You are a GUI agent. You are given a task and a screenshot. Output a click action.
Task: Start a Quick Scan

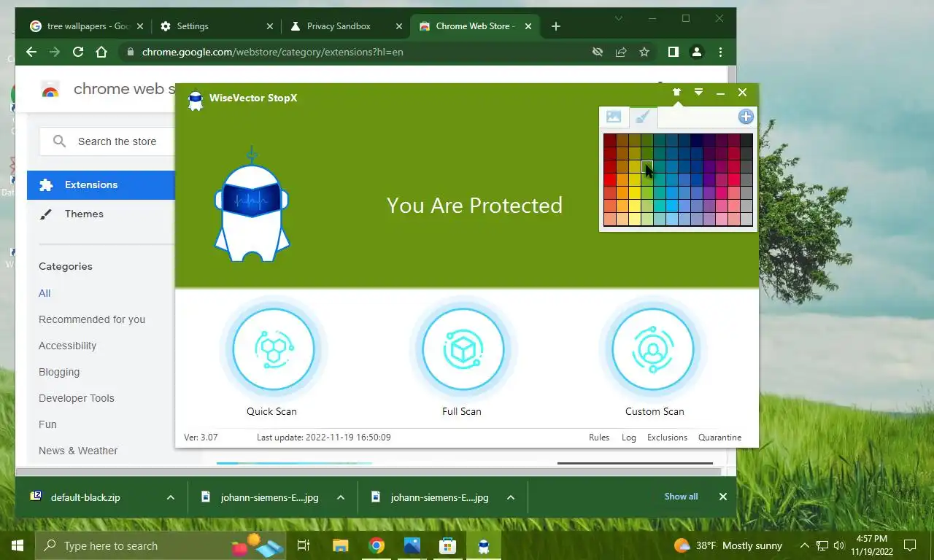tap(272, 349)
